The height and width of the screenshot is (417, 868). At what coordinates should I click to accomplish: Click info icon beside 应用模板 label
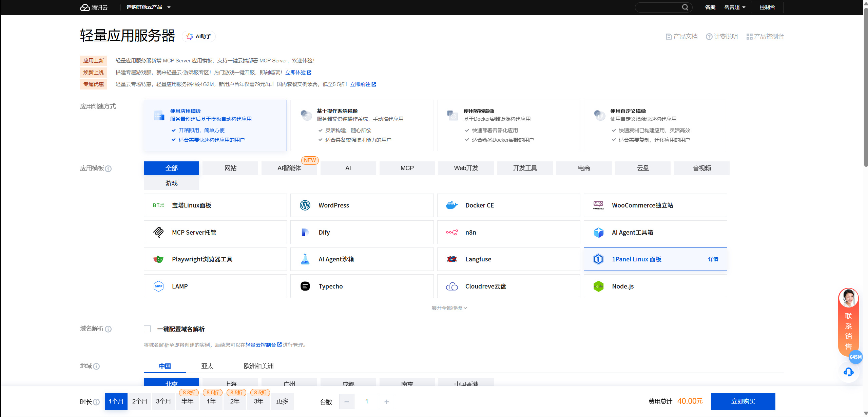click(108, 169)
